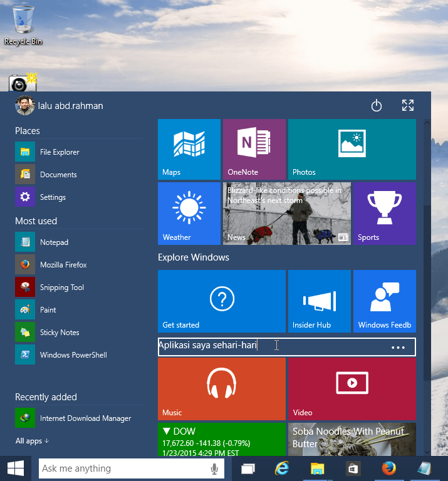Select the camera desktop icon

(23, 82)
